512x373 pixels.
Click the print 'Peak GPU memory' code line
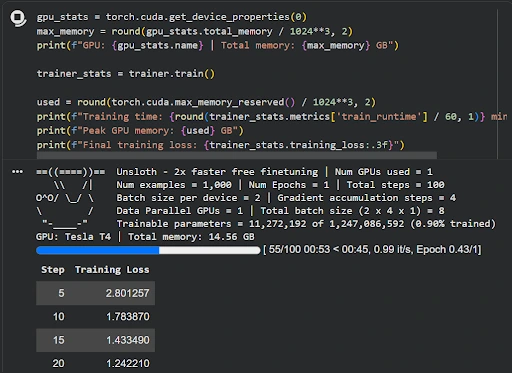pyautogui.click(x=140, y=131)
